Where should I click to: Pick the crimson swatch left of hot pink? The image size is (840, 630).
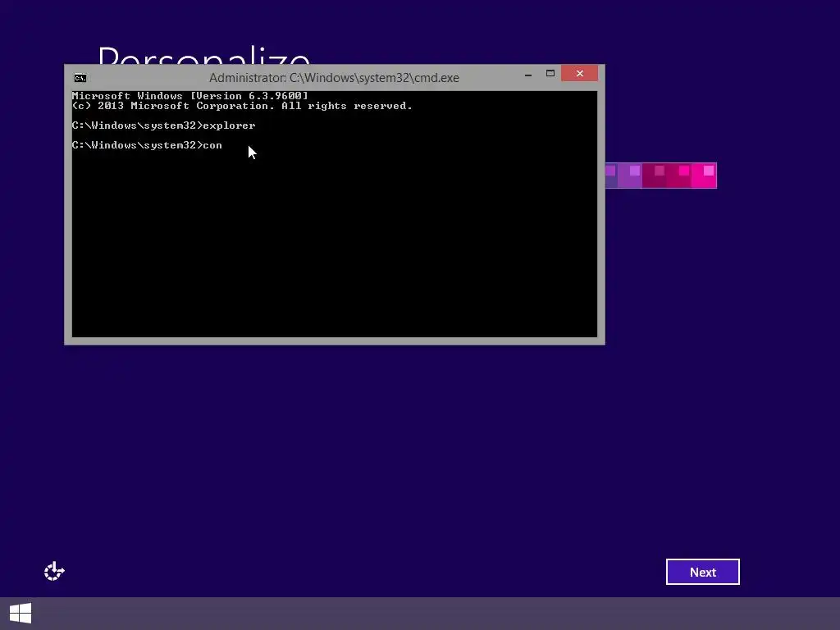[x=679, y=176]
